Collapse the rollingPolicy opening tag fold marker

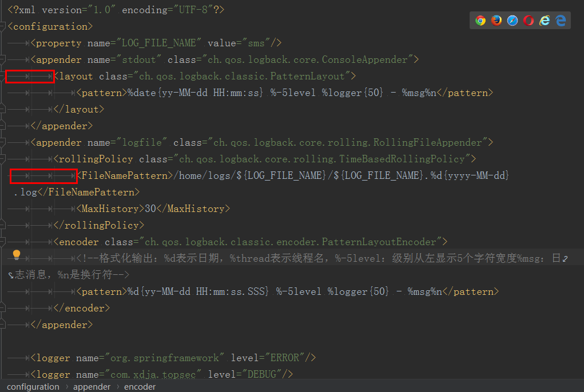pos(2,159)
